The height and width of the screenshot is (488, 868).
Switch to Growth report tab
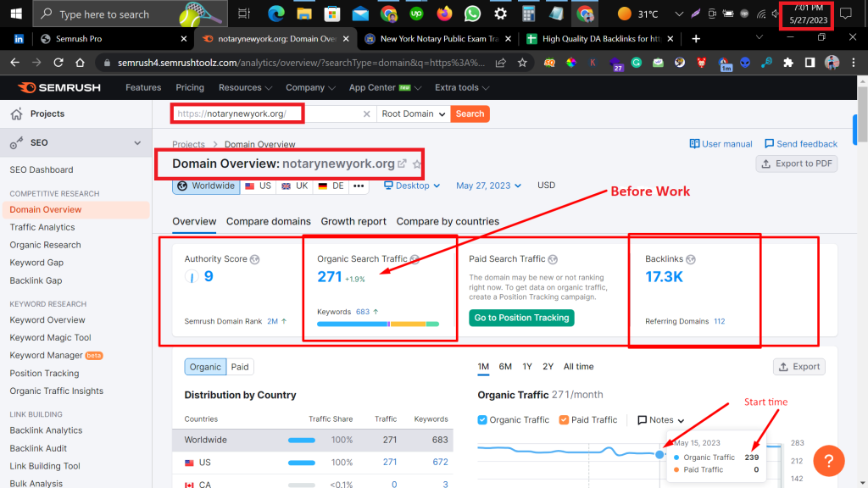(x=353, y=221)
